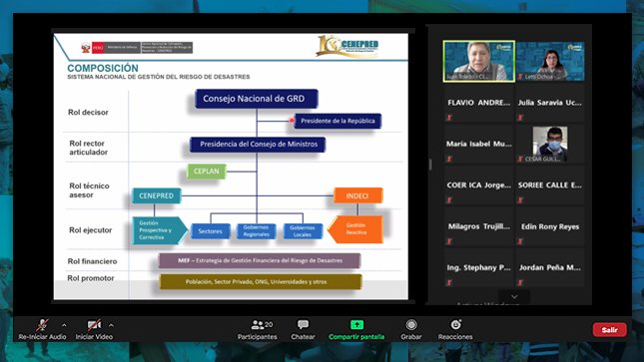The width and height of the screenshot is (644, 362).
Task: Expand video options arrow beside Iniciar Video
Action: [x=111, y=325]
